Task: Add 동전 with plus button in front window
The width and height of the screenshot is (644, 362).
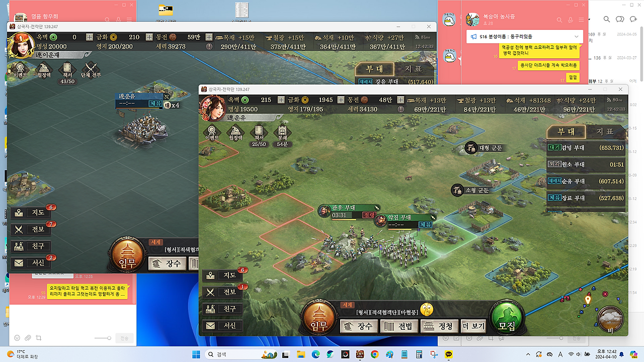Action: [x=401, y=100]
